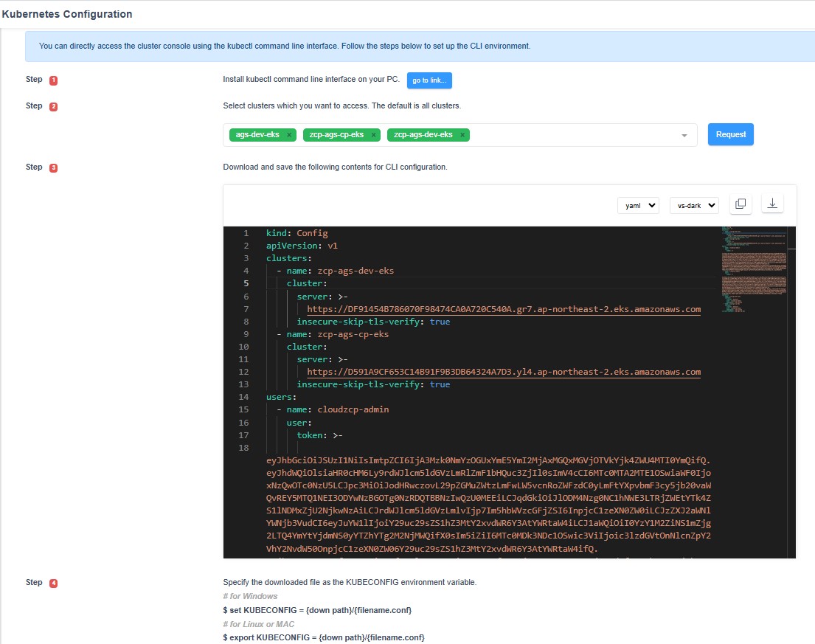Click 'server: >-' on line 11
815x644 pixels.
[322, 360]
